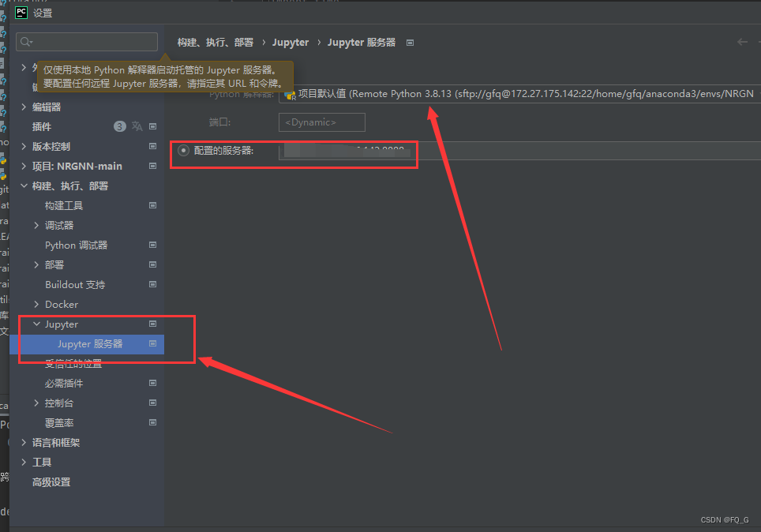Click the Python interpreter icon in dropdown
The height and width of the screenshot is (532, 761).
[x=290, y=96]
